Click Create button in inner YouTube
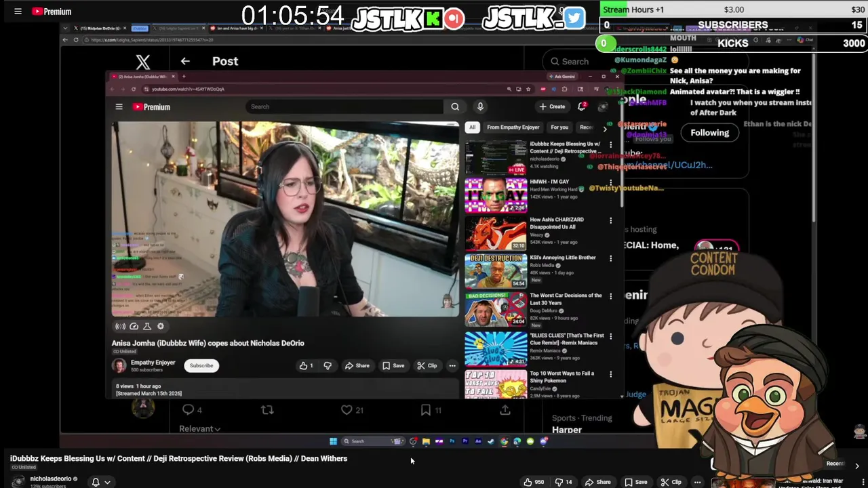The height and width of the screenshot is (488, 868). [x=552, y=106]
